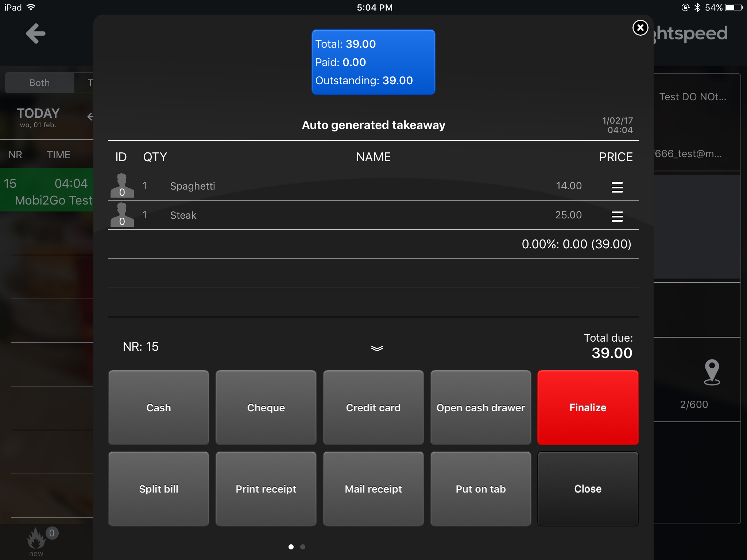
Task: Go to previous day arrow near TODAY
Action: 90,117
